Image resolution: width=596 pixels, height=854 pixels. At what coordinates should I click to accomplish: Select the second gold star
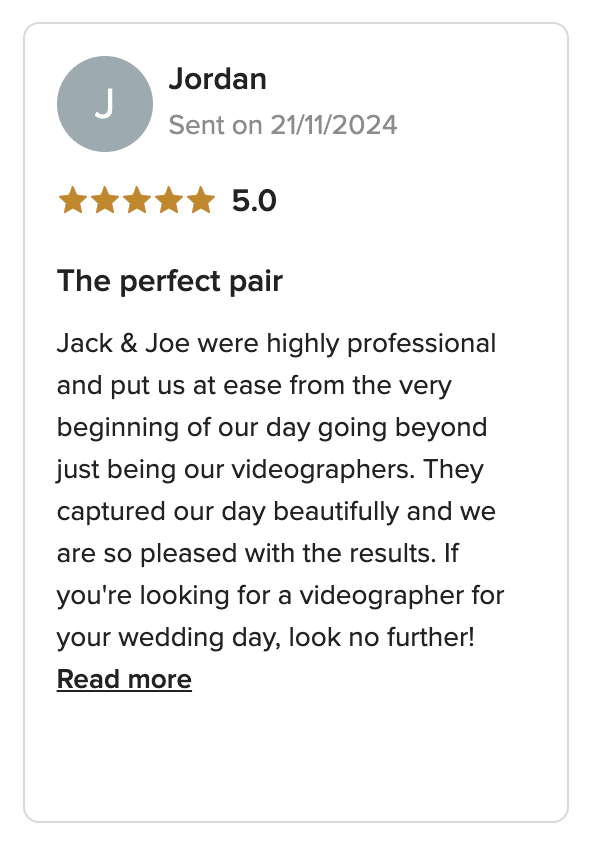105,200
